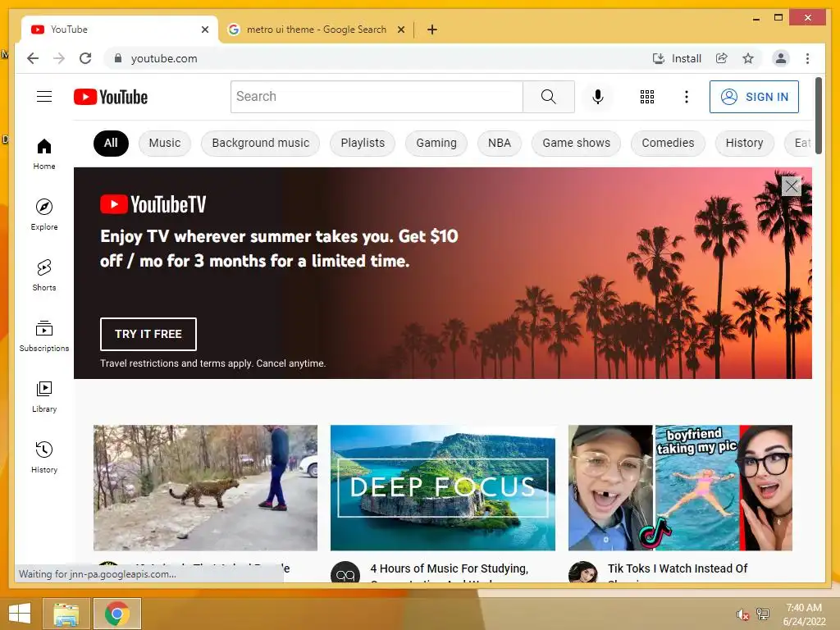840x630 pixels.
Task: Open the DEEP FOCUS video thumbnail
Action: tap(442, 487)
